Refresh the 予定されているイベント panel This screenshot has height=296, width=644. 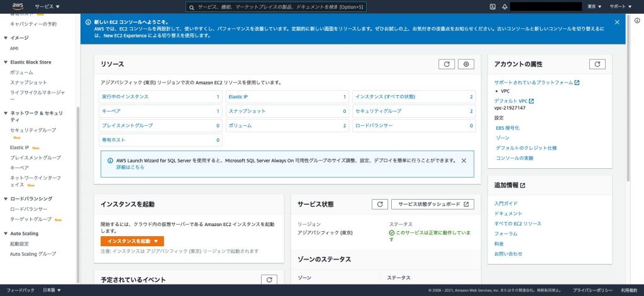(269, 280)
